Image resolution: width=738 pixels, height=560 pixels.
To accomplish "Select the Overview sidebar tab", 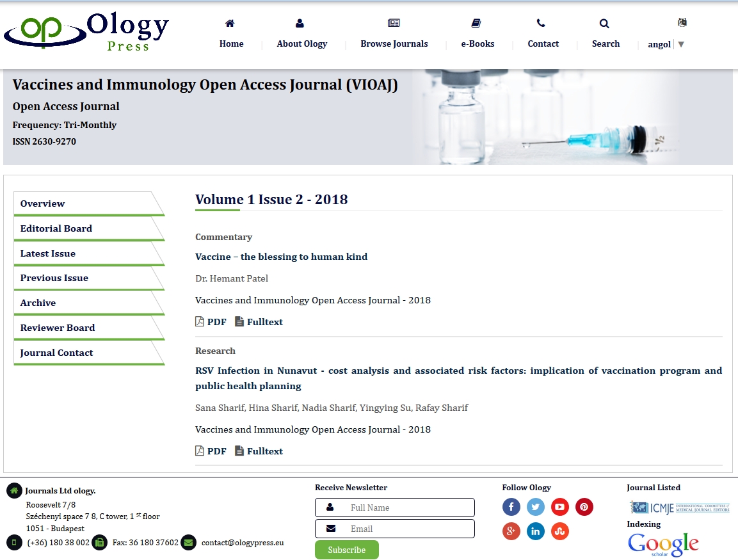I will click(x=89, y=204).
